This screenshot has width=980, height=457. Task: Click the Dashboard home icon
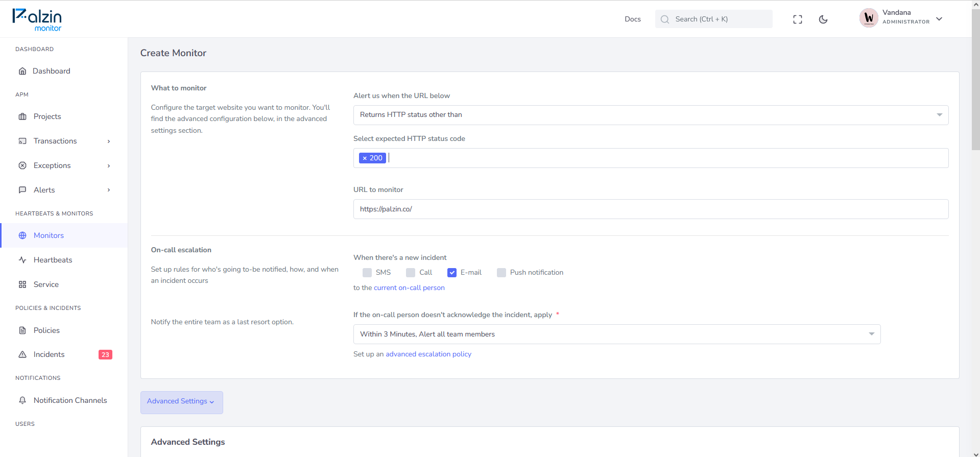pyautogui.click(x=22, y=71)
